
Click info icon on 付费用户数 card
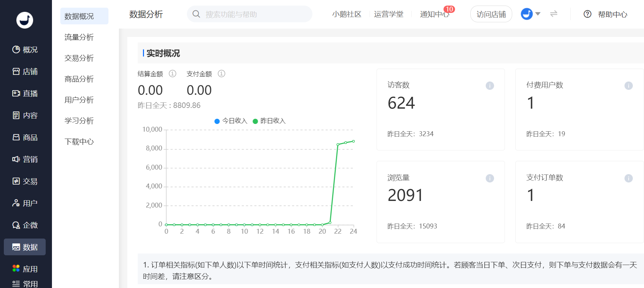(629, 86)
